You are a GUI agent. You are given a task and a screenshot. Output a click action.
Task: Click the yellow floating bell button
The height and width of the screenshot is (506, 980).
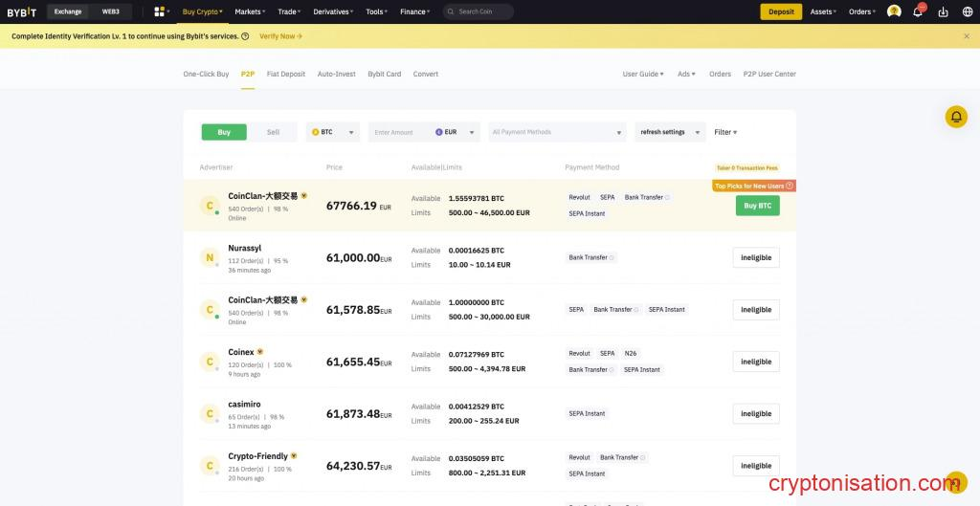[x=956, y=117]
